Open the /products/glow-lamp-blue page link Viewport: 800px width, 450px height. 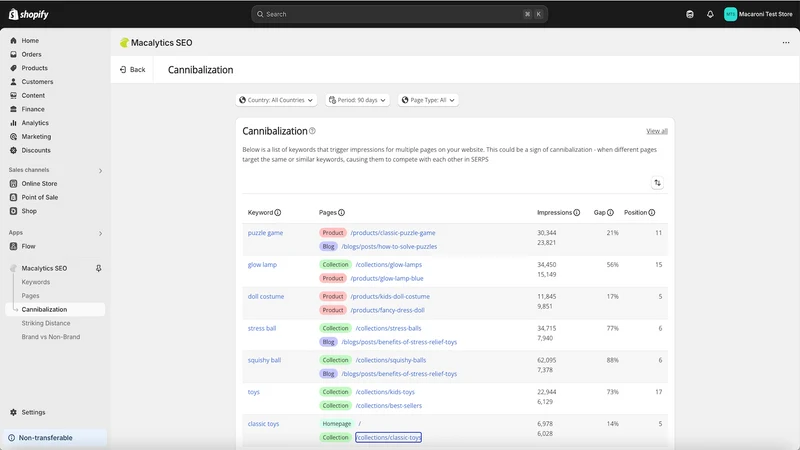coord(387,278)
